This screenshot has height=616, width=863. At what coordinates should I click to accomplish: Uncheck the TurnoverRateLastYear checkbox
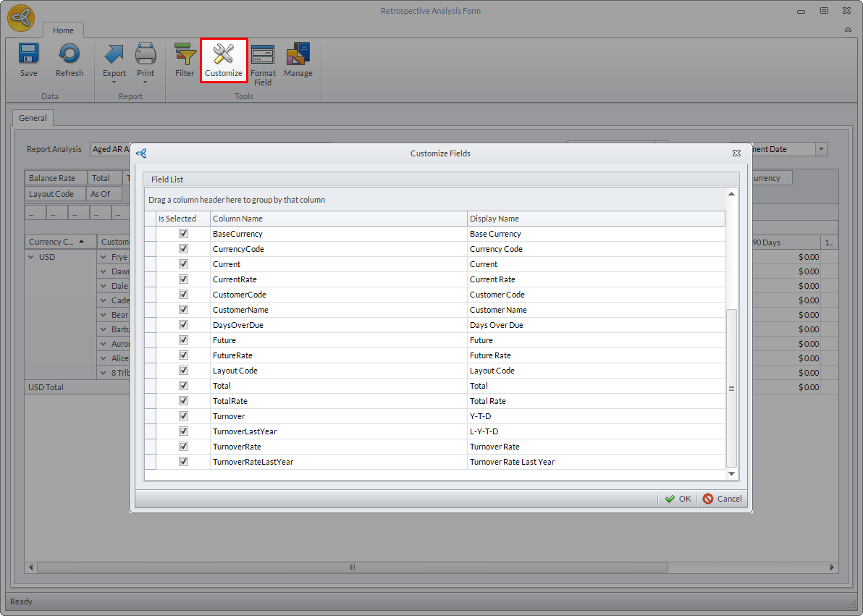click(x=184, y=462)
